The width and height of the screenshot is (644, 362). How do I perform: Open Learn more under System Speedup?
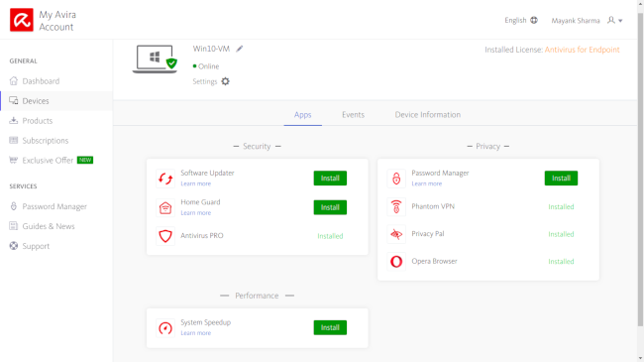[x=196, y=333]
